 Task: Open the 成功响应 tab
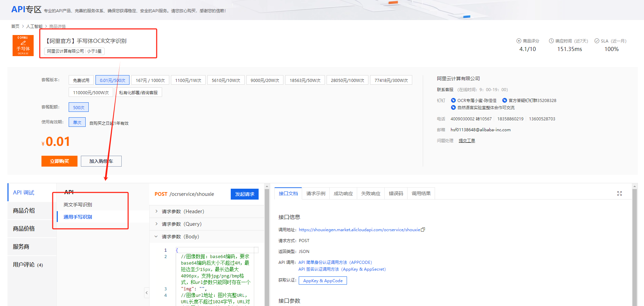343,193
